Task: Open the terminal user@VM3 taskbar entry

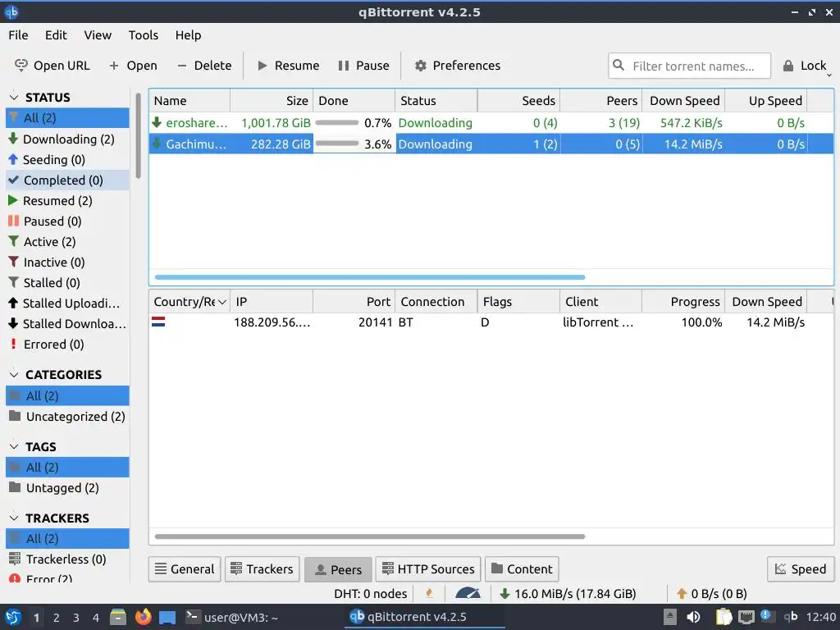Action: 231,617
